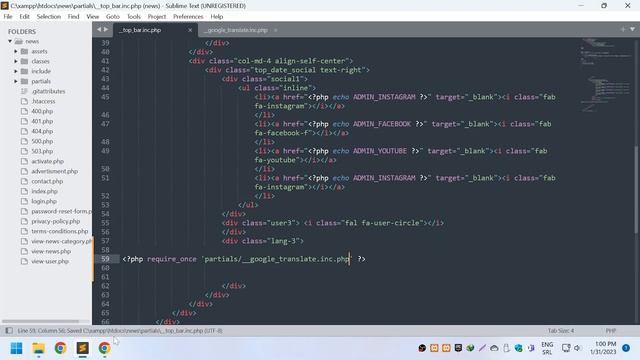Image resolution: width=640 pixels, height=360 pixels.
Task: Click the code minimap
Action: click(x=605, y=76)
